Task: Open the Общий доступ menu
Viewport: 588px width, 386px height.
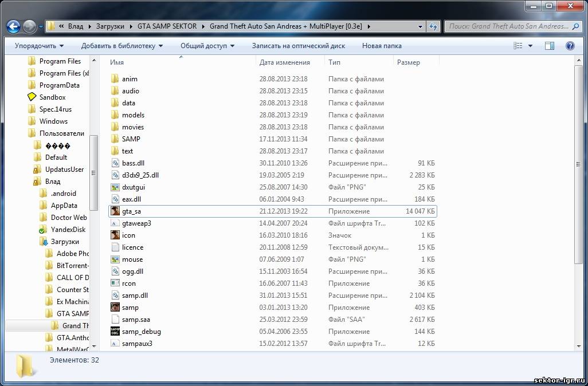Action: click(x=207, y=46)
